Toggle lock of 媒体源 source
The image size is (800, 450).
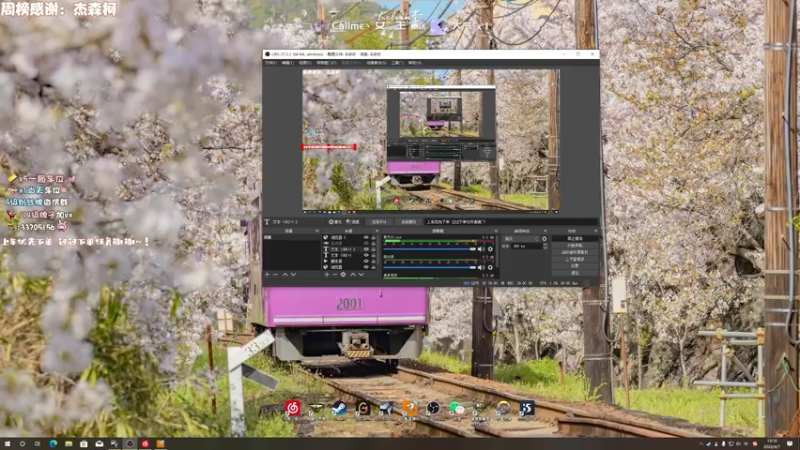[373, 261]
